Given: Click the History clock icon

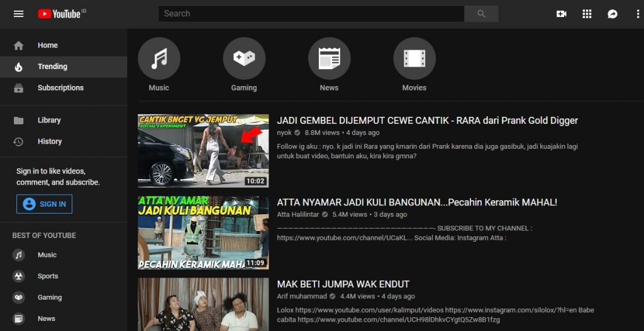Looking at the screenshot, I should pos(18,141).
